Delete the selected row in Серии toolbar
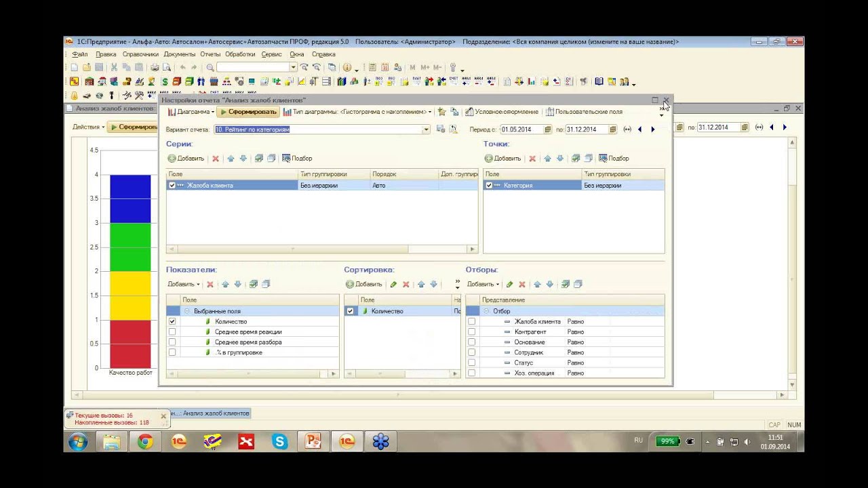This screenshot has width=868, height=488. tap(216, 159)
